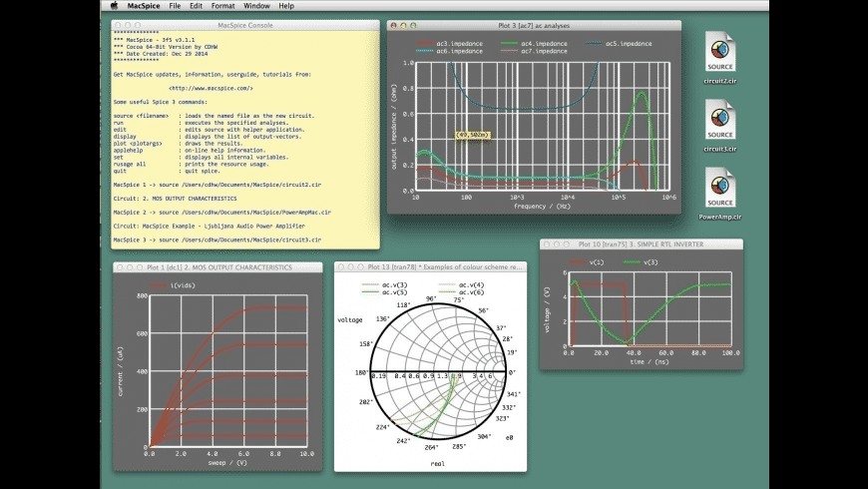Open the Apple menu
This screenshot has height=489, width=868.
click(114, 6)
